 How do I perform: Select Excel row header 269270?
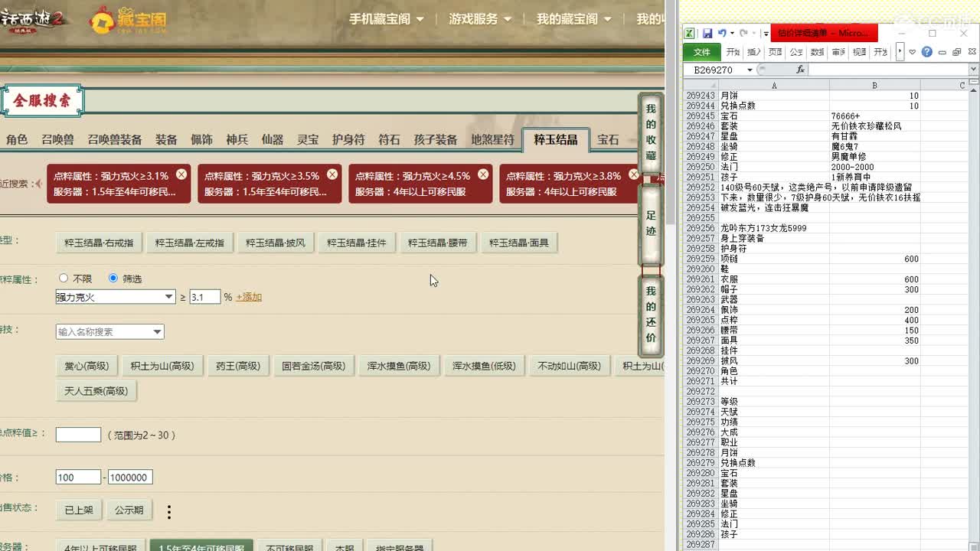point(701,371)
